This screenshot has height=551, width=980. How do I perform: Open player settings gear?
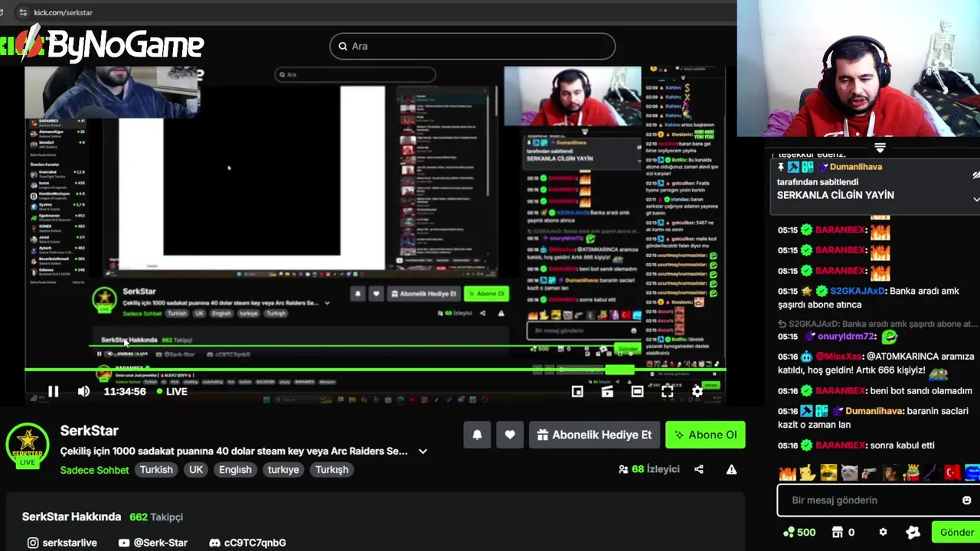(x=697, y=391)
